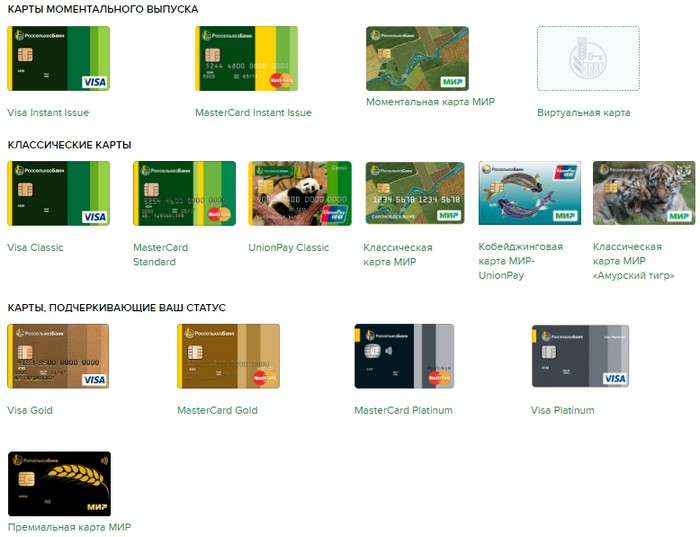Screen dimensions: 700x537
Task: Click the MasterCard Instant Issue link
Action: 253,112
